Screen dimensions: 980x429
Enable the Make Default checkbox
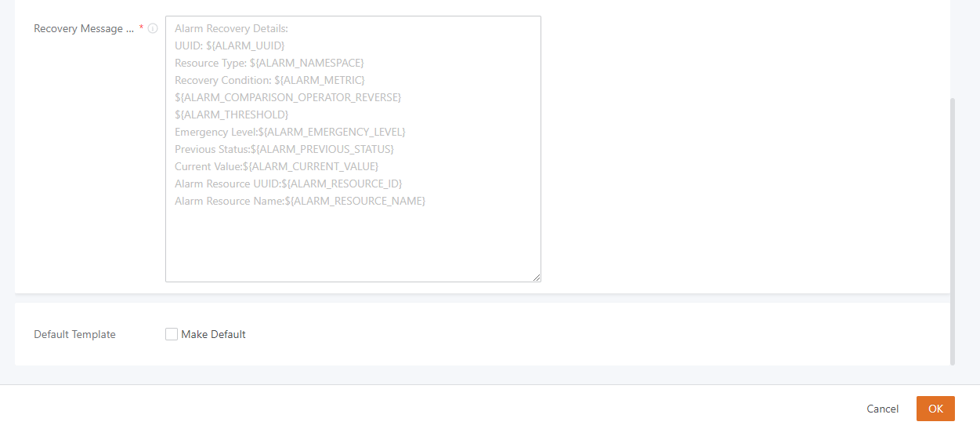point(172,334)
